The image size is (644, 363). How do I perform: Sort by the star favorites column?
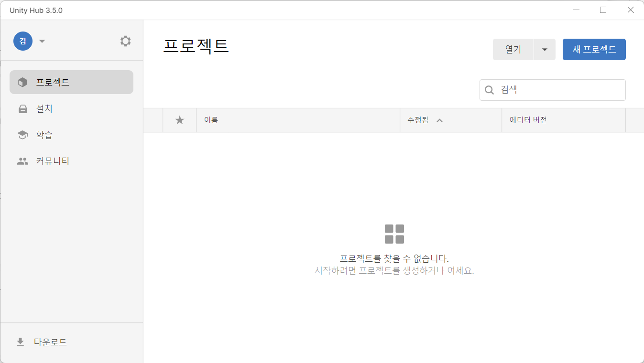[180, 120]
